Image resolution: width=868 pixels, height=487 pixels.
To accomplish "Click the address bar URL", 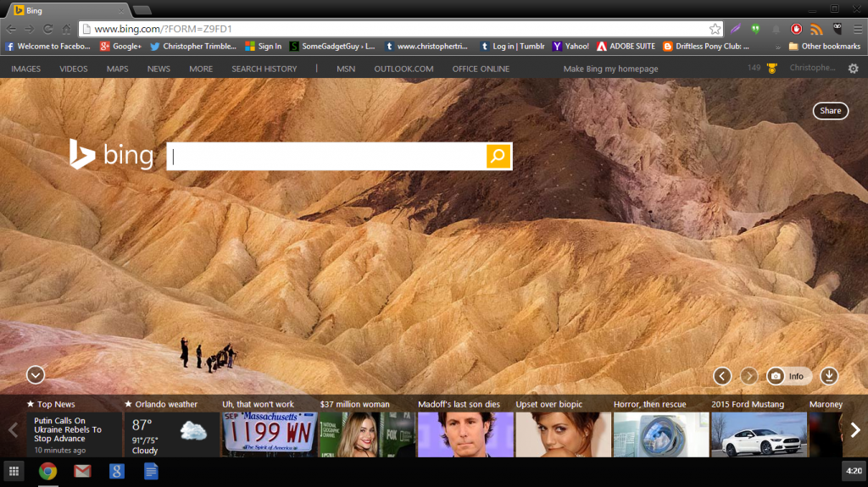I will click(164, 29).
